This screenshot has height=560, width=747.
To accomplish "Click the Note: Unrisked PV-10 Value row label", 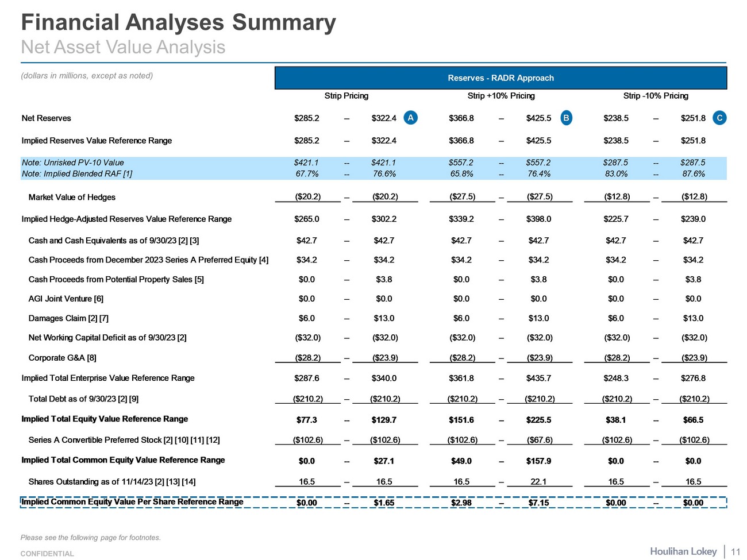I will point(72,163).
